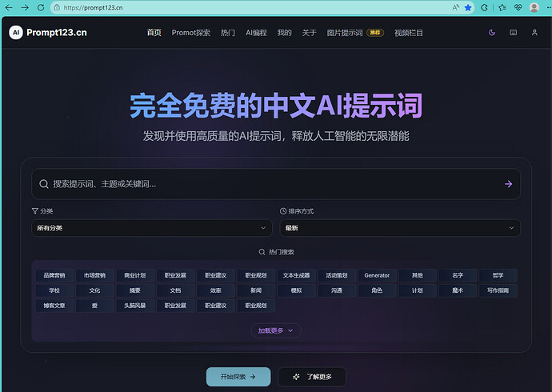Click the read aloud icon in address bar
Viewport: 552px width, 392px height.
(455, 7)
